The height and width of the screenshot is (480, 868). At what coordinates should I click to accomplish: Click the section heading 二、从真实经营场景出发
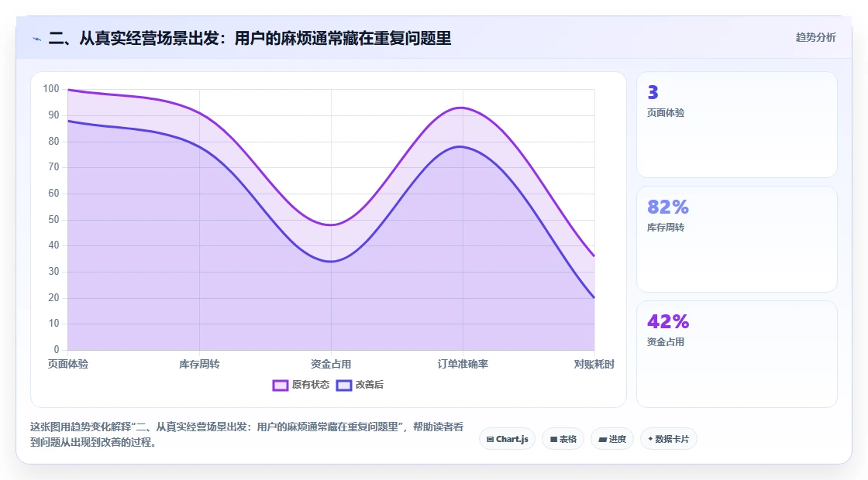[250, 38]
